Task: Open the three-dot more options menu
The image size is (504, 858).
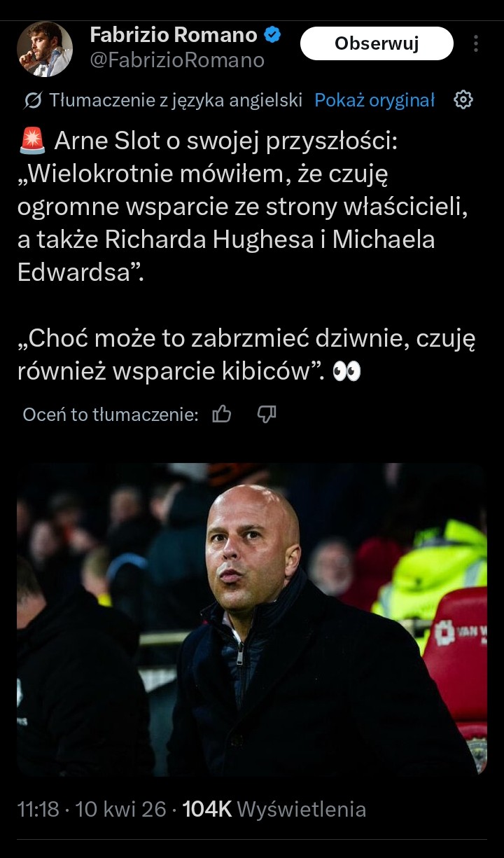Action: (x=476, y=43)
